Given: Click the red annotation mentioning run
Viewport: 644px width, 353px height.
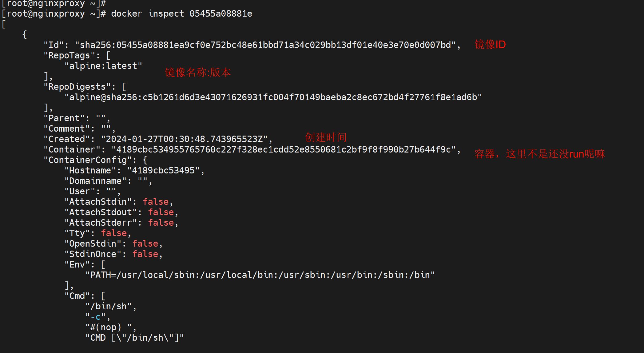Looking at the screenshot, I should pos(539,154).
